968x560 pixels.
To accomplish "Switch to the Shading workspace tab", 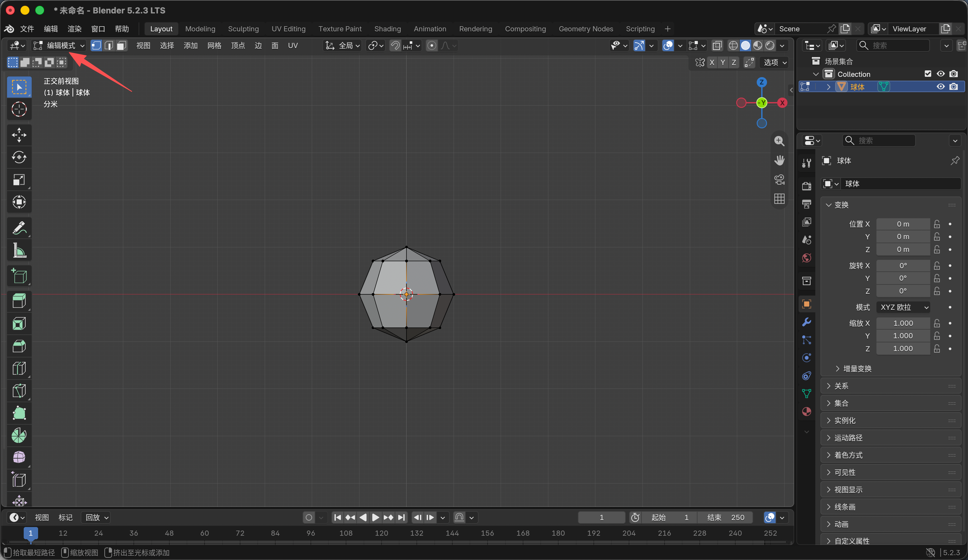I will (387, 29).
